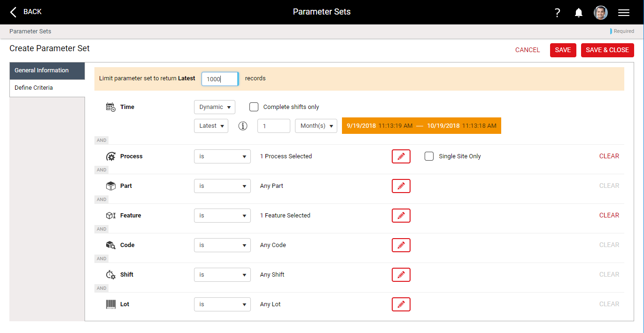Open the Latest dropdown
Image resolution: width=644 pixels, height=333 pixels.
click(x=211, y=125)
